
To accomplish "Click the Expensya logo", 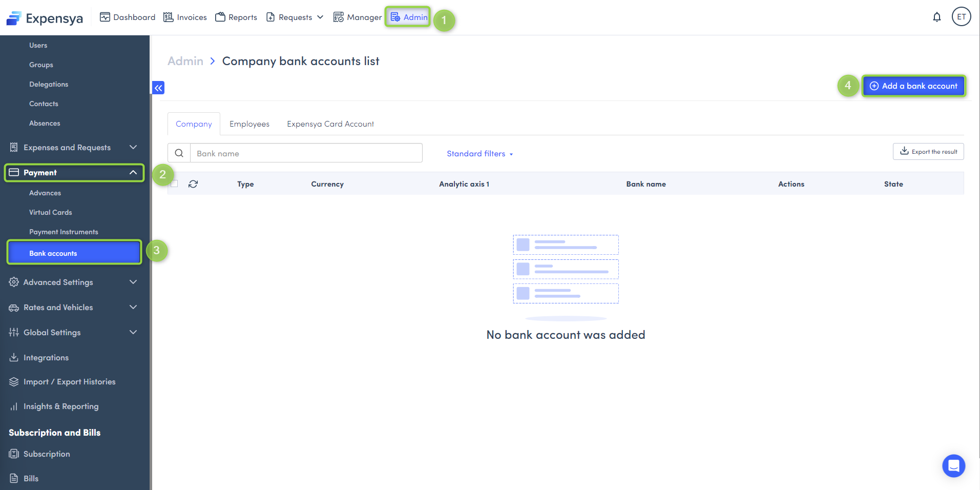I will [45, 18].
